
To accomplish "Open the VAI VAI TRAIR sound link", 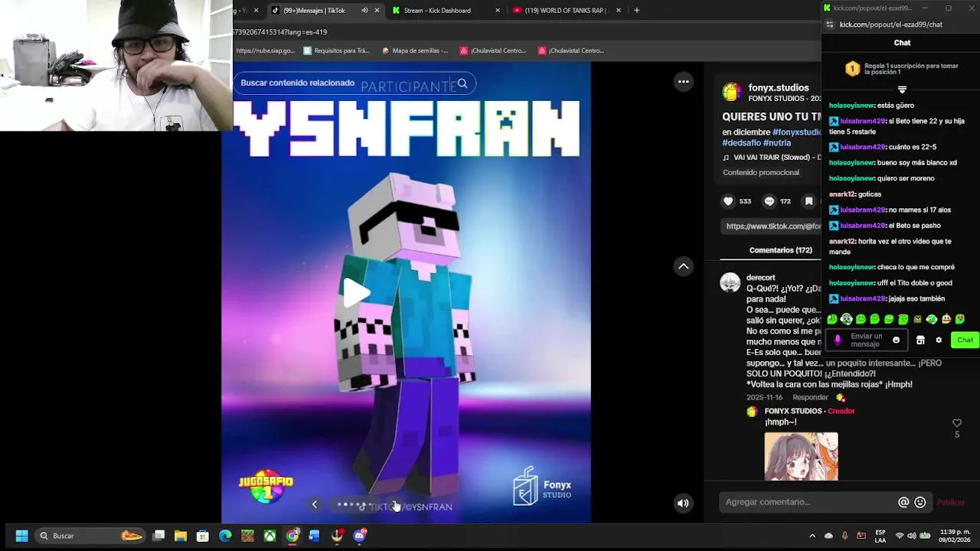I will [772, 158].
